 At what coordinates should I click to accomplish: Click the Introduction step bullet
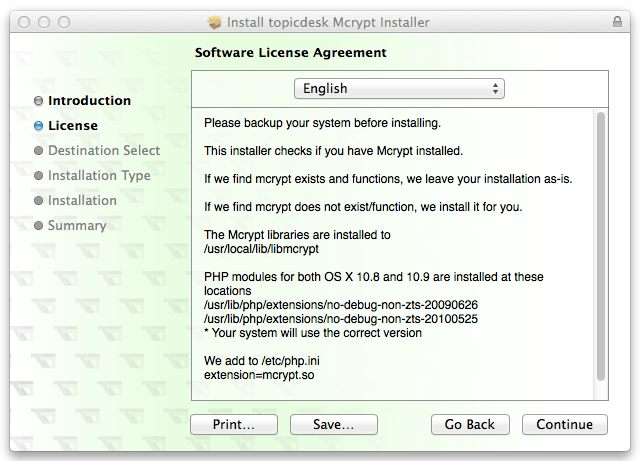pos(38,101)
